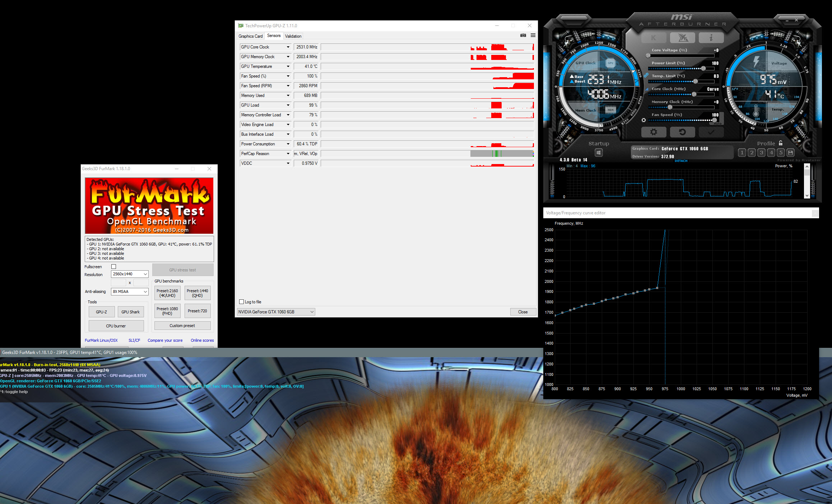Click the Power Limit slider handle
832x504 pixels.
pos(703,69)
